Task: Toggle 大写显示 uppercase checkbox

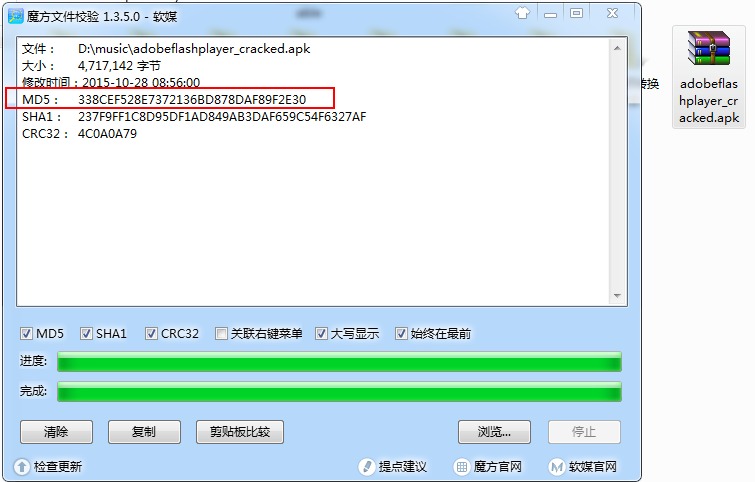Action: 321,333
